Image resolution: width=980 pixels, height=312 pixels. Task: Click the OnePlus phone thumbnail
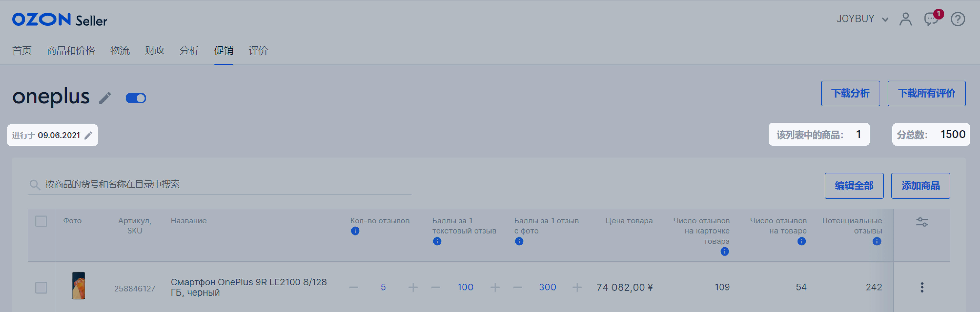click(78, 285)
